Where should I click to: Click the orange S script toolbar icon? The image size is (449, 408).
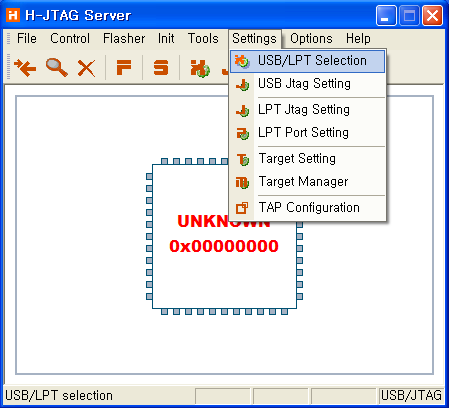click(x=161, y=68)
